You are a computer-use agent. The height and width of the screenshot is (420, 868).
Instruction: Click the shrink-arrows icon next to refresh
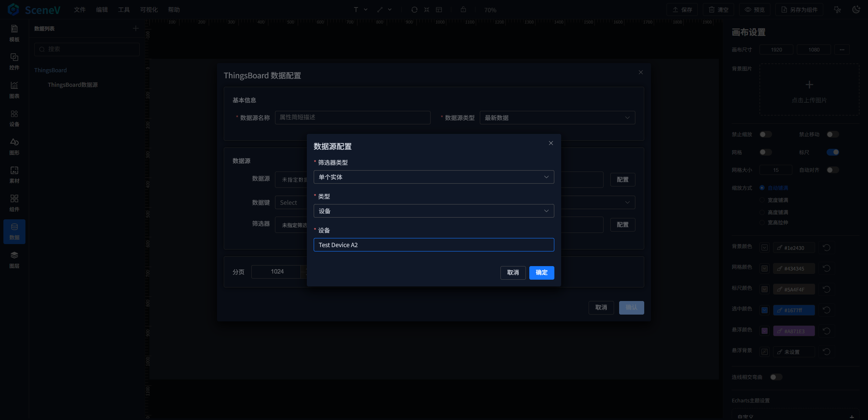[427, 10]
